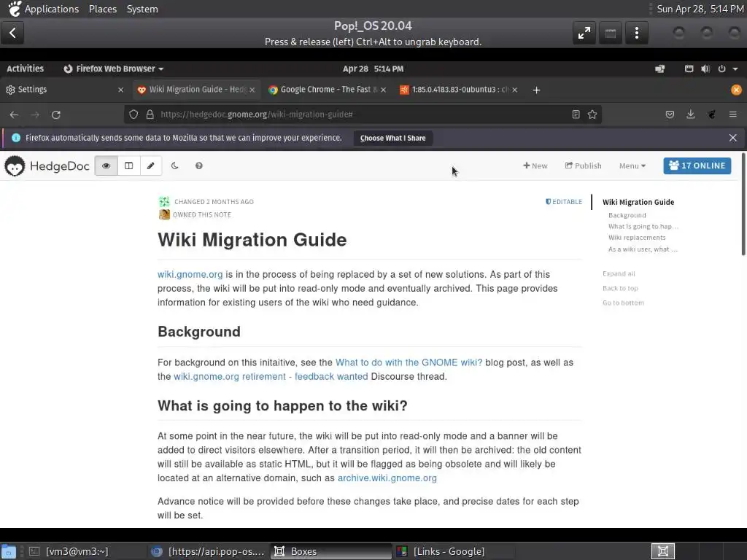Image resolution: width=747 pixels, height=560 pixels.
Task: Click Expand all in the contents sidebar
Action: [x=619, y=274]
